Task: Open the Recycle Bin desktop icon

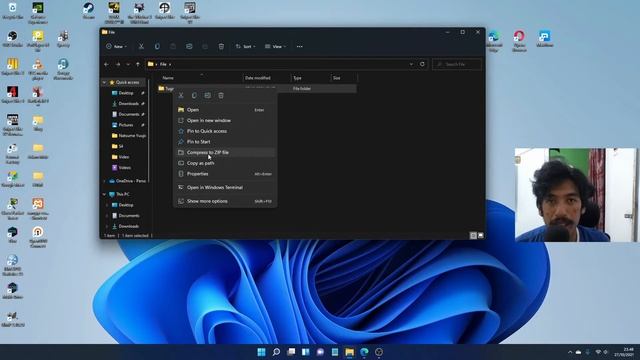Action: 13,11
